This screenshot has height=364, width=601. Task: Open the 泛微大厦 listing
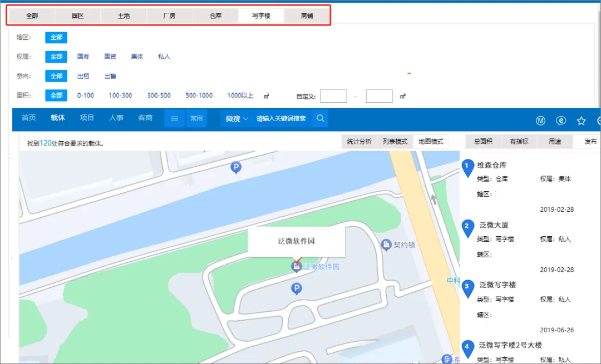494,225
